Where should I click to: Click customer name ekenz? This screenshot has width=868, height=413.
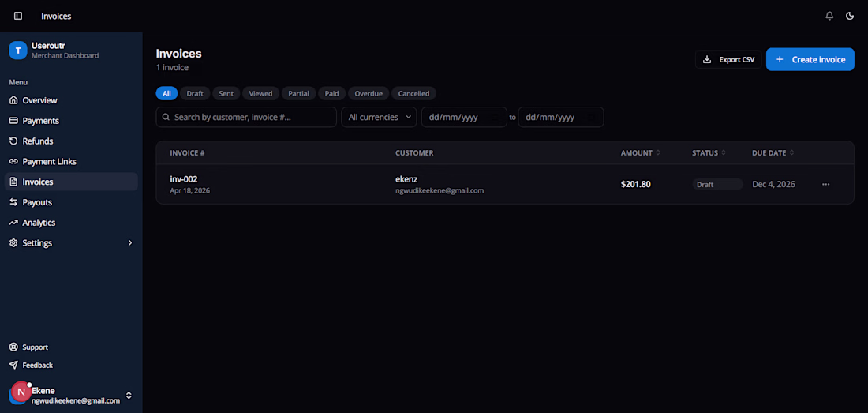[x=408, y=179]
